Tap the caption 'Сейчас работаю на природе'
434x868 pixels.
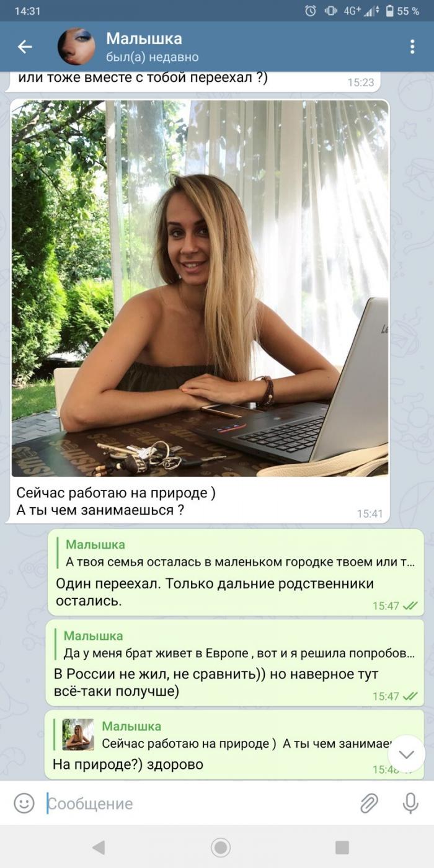pos(116,493)
